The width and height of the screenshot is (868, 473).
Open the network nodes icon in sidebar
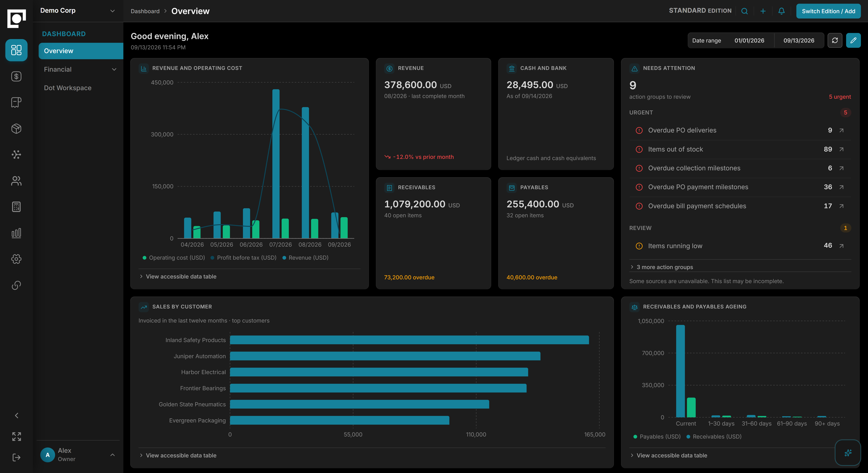tap(16, 154)
